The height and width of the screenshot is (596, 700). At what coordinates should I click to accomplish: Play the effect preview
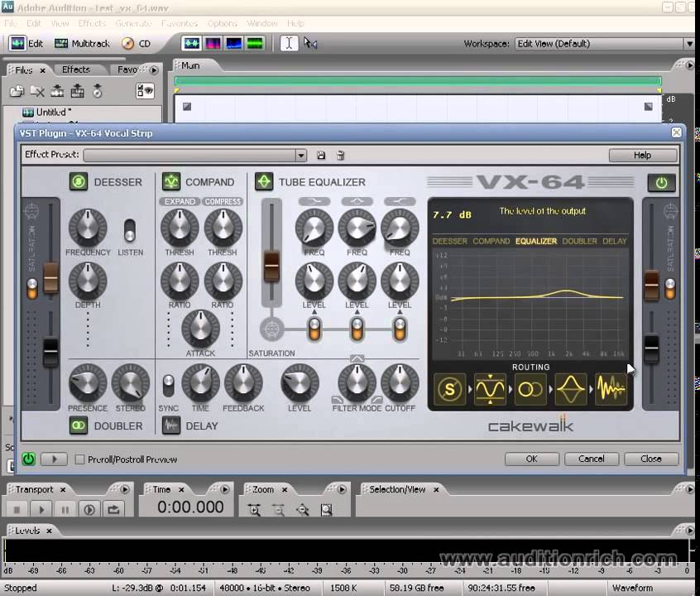54,459
